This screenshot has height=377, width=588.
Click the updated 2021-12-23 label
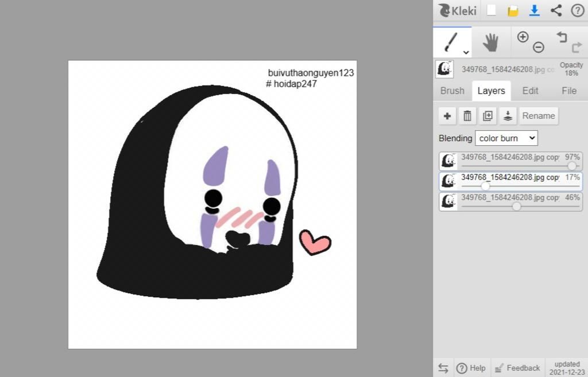(567, 368)
